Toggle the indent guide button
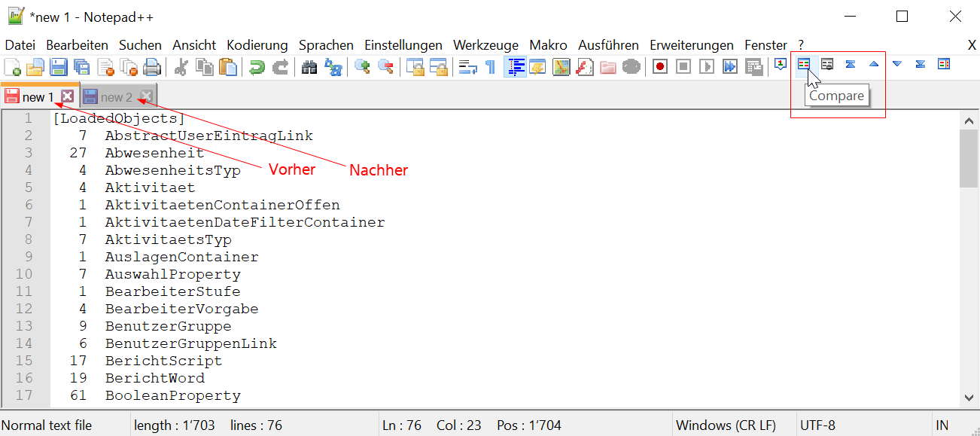This screenshot has width=980, height=436. pyautogui.click(x=515, y=67)
